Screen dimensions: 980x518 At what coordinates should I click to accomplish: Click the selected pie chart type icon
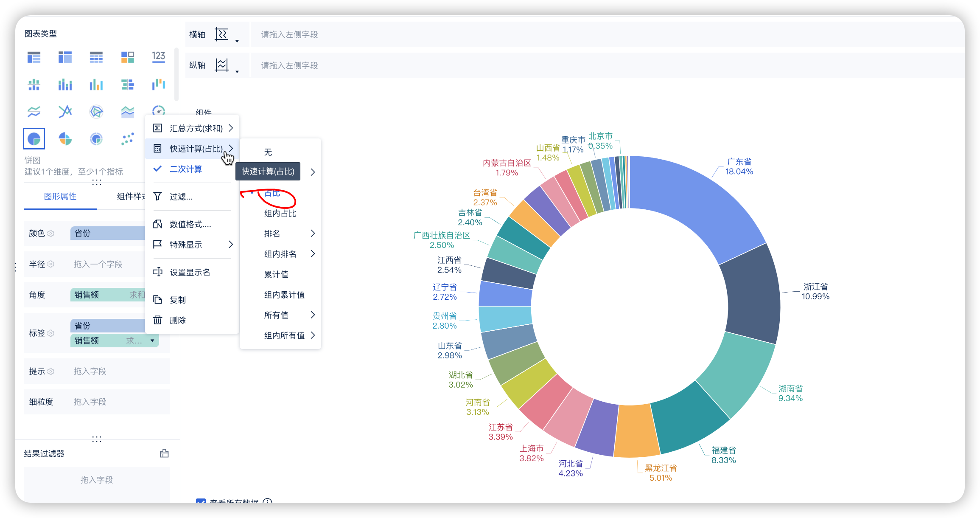click(x=34, y=139)
